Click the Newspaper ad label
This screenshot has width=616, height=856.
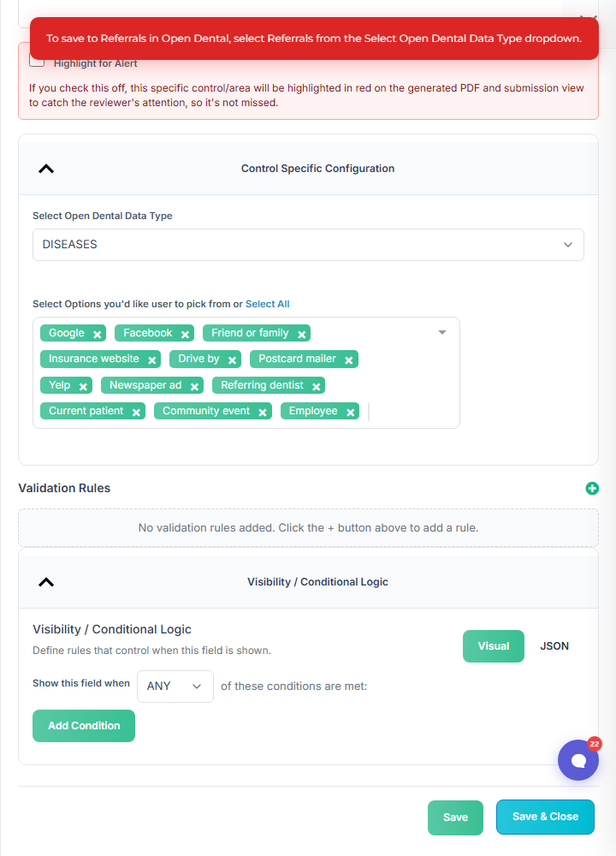(x=145, y=385)
